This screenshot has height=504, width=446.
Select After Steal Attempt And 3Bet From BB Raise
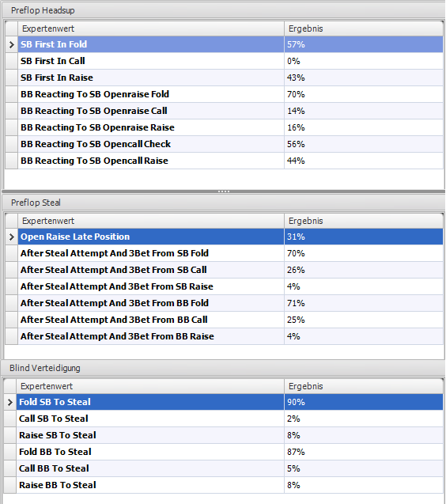pyautogui.click(x=230, y=336)
